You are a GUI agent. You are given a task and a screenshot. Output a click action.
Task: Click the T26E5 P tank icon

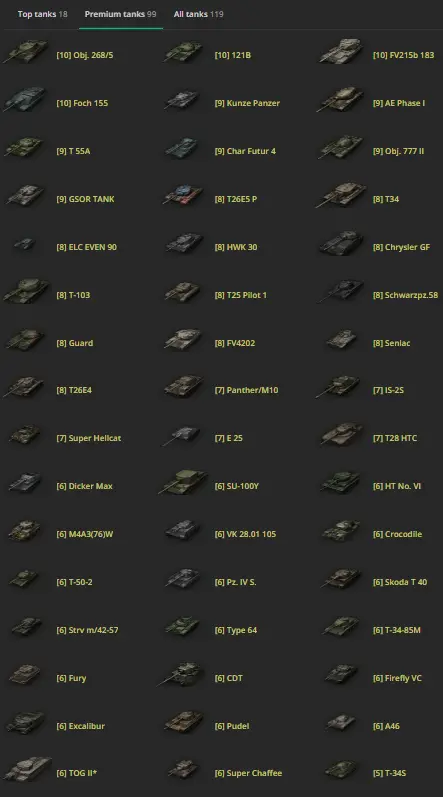click(183, 196)
